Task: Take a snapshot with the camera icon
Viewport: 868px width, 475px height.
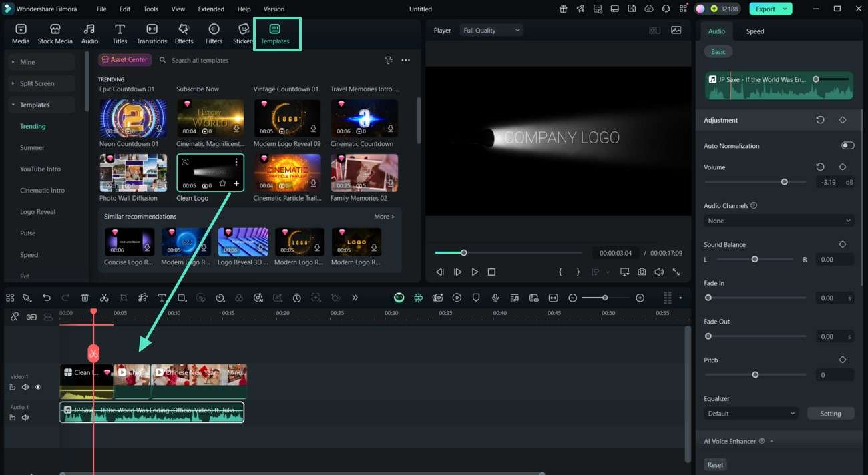Action: (642, 272)
